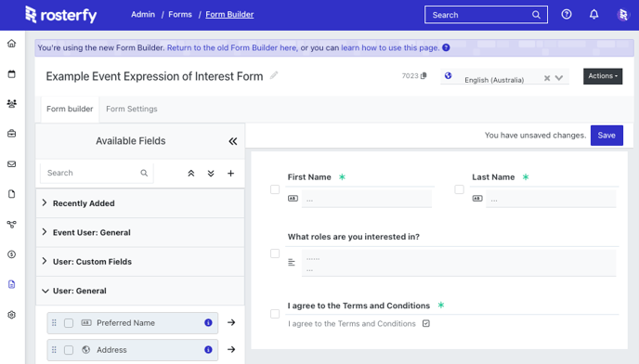Focus the Available Fields search box
639x364 pixels.
[97, 173]
